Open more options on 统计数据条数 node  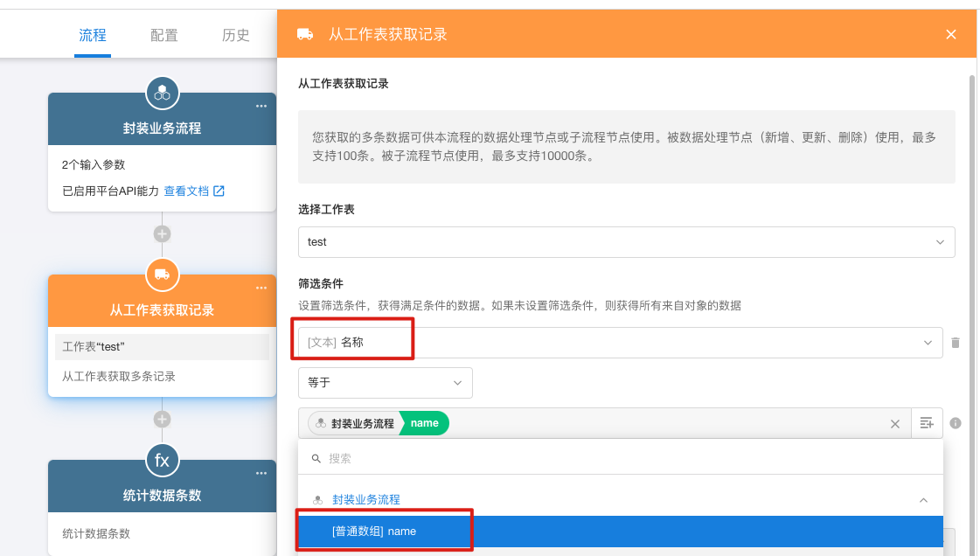(x=261, y=473)
